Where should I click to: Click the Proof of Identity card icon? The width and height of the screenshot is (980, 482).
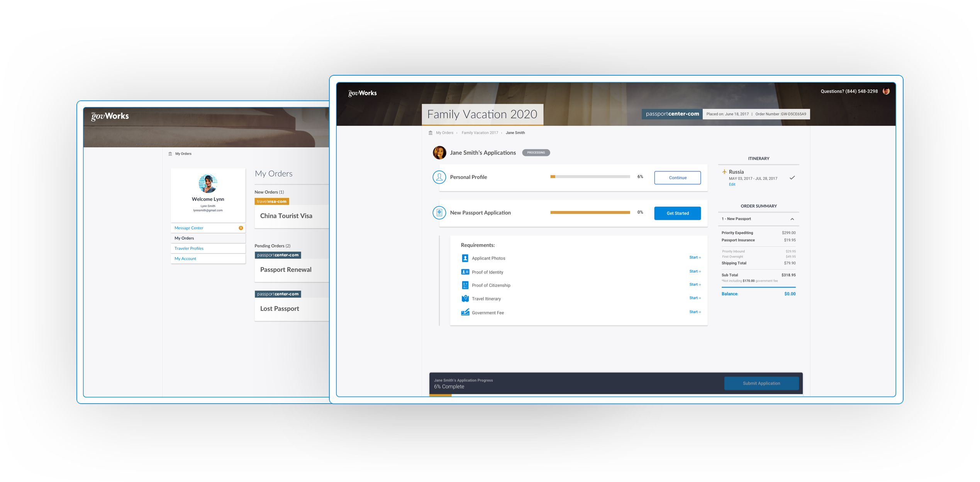[465, 272]
